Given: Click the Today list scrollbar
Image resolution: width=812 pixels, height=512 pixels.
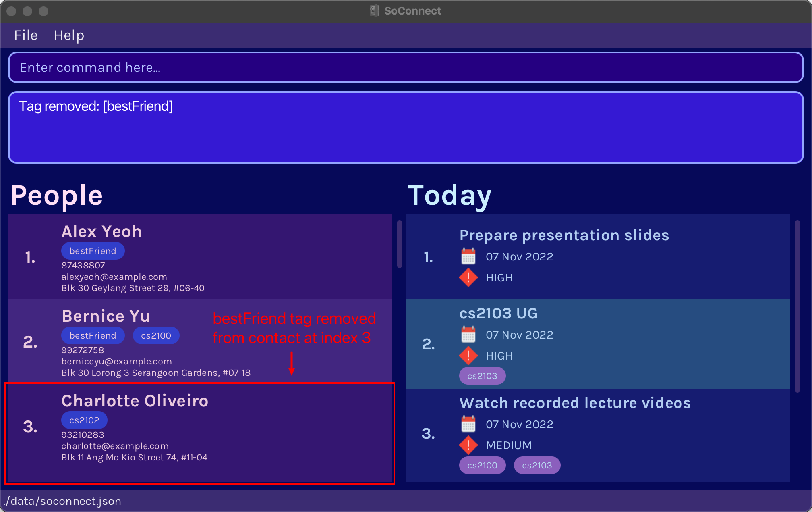Looking at the screenshot, I should pos(797,306).
